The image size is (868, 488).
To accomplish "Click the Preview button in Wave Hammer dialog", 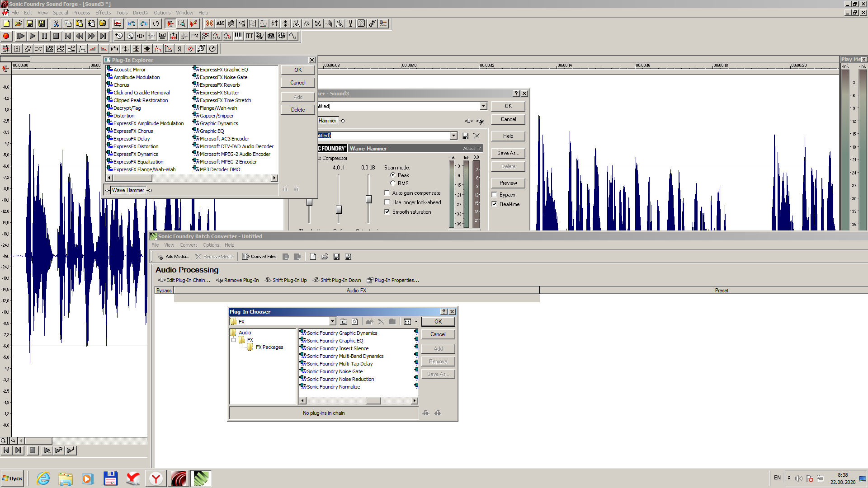I will click(508, 183).
